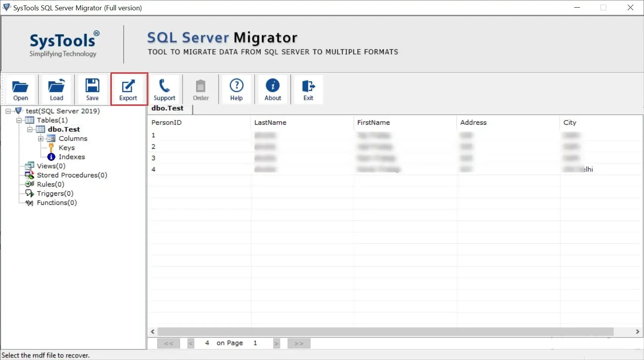Screen dimensions: 644x360
Task: Select Stored Procedures(0) in the tree
Action: pyautogui.click(x=72, y=175)
